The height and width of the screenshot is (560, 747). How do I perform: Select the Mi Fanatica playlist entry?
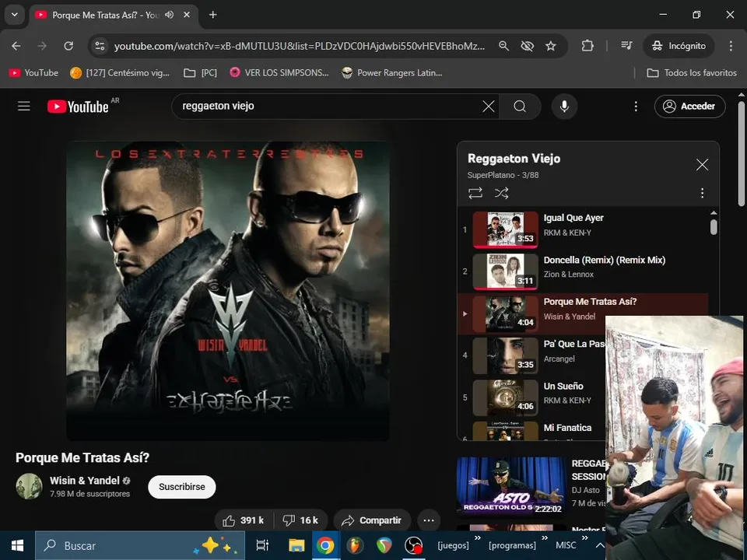tap(531, 430)
